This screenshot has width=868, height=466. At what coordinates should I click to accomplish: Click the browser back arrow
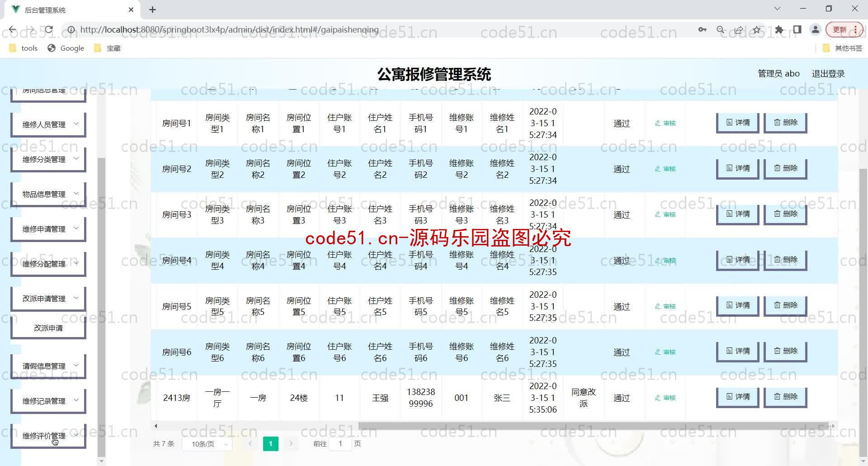12,30
